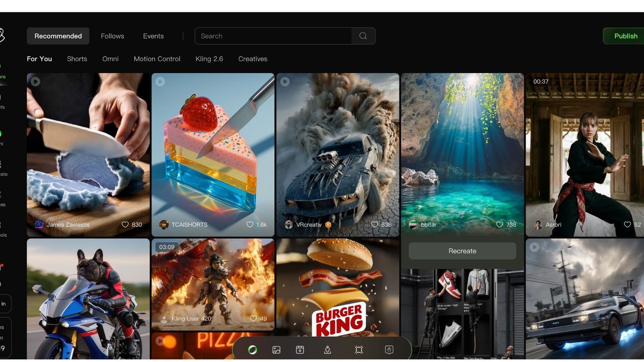Switch to the Follows tab
Screen dimensions: 644x362
[x=112, y=36]
